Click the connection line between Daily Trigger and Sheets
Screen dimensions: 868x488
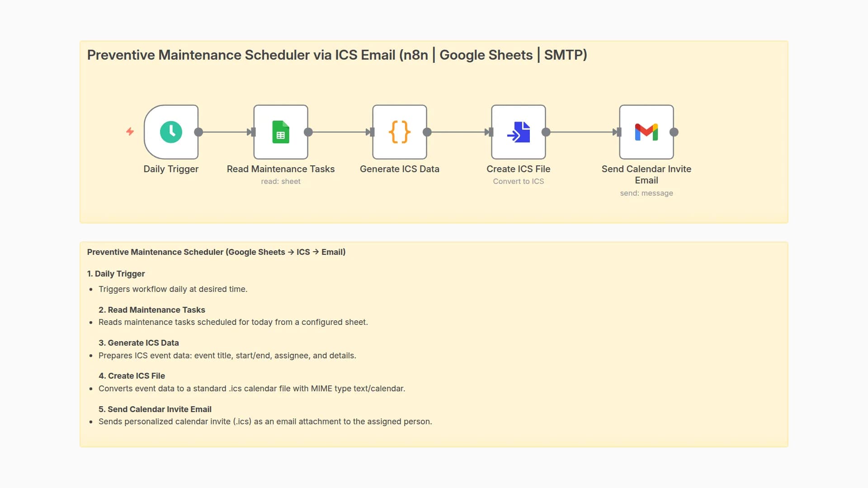pos(224,132)
